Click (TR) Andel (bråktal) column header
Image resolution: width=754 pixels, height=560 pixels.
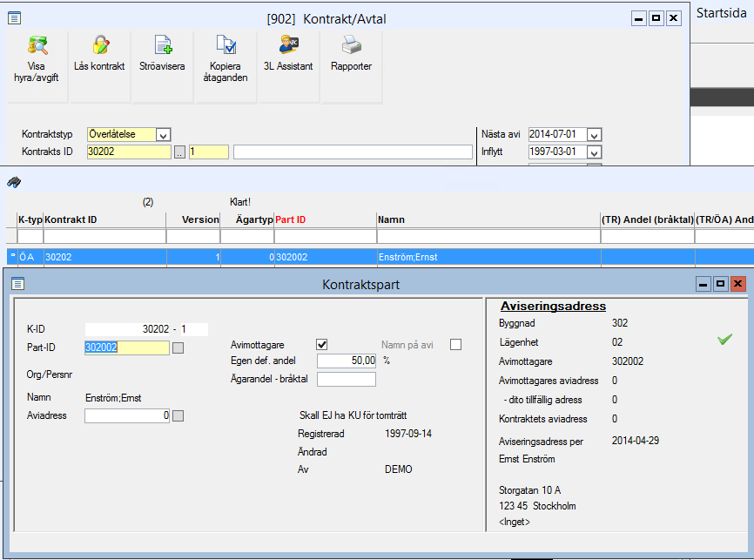(648, 219)
